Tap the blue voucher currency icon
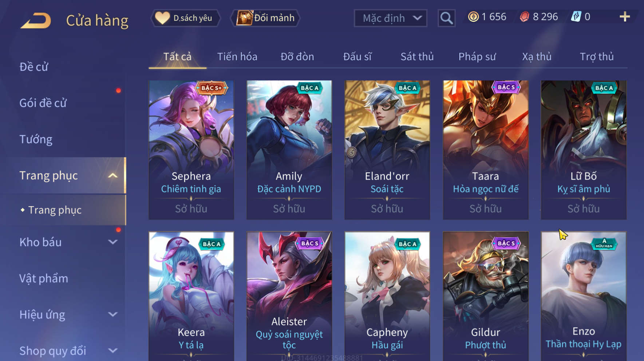The image size is (644, 361). (576, 17)
